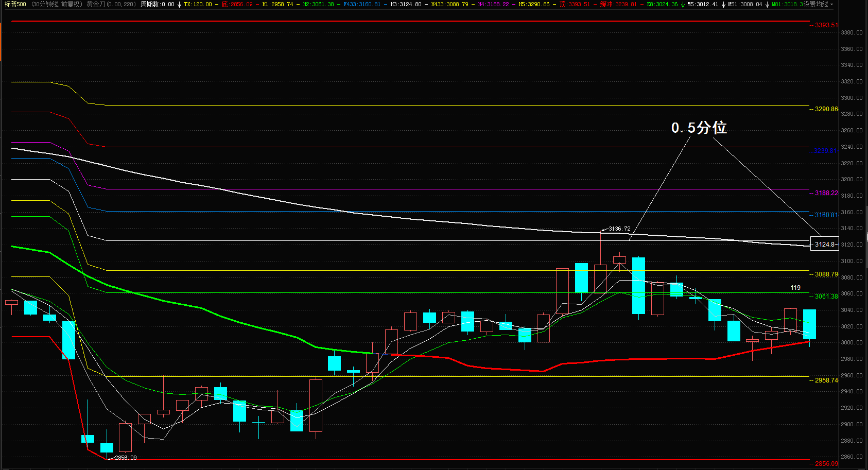The width and height of the screenshot is (868, 470).
Task: Click the H4:3188.22 header value
Action: coord(493,4)
